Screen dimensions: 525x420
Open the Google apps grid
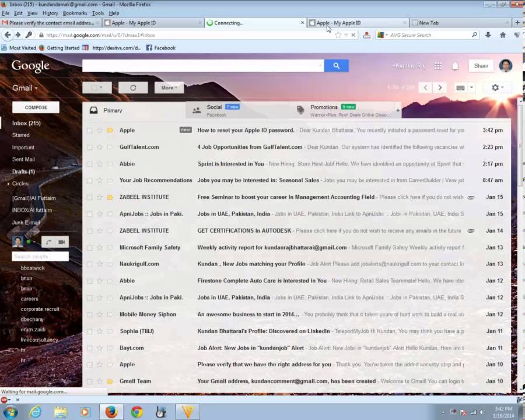438,66
